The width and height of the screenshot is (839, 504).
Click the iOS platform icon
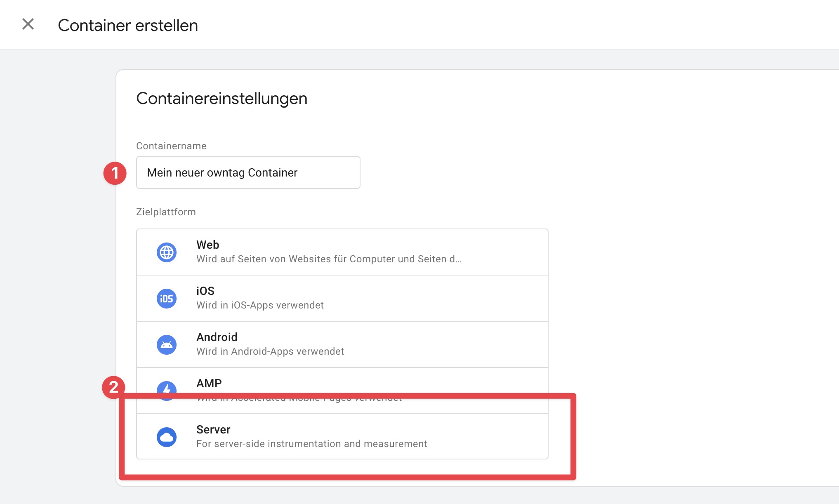click(x=167, y=298)
